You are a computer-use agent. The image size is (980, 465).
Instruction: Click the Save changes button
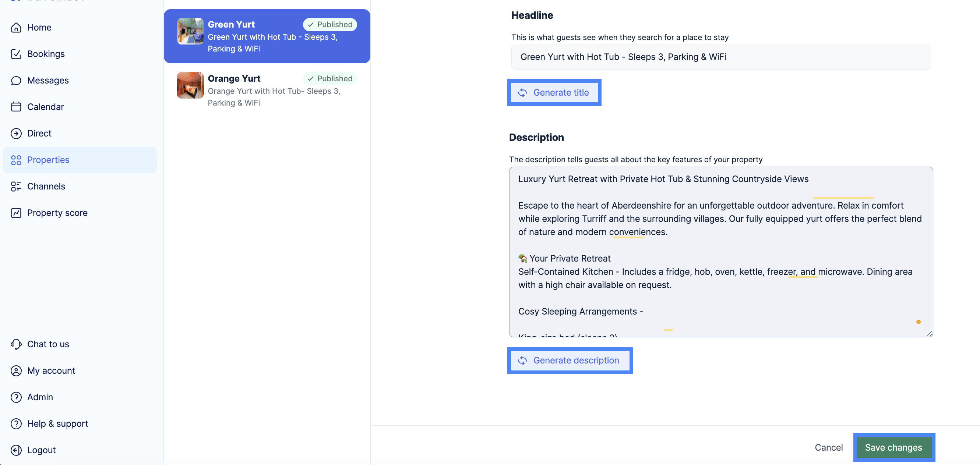[893, 447]
